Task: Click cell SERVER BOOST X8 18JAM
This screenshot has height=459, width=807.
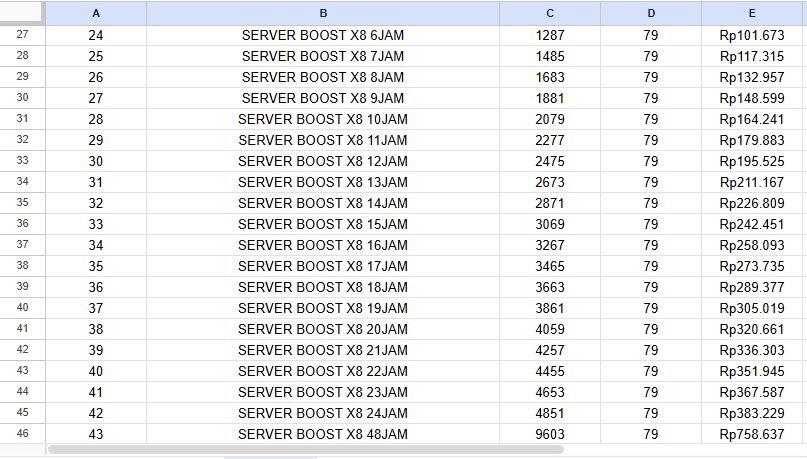Action: (323, 287)
